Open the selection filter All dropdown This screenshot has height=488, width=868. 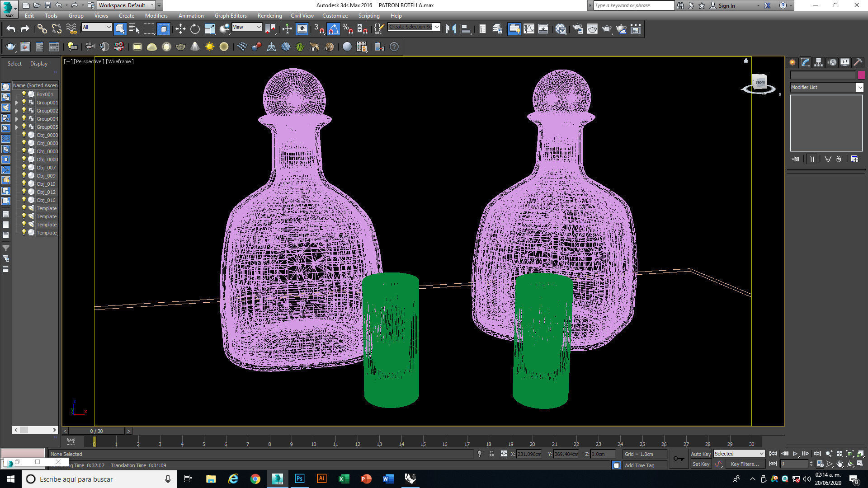(x=97, y=27)
